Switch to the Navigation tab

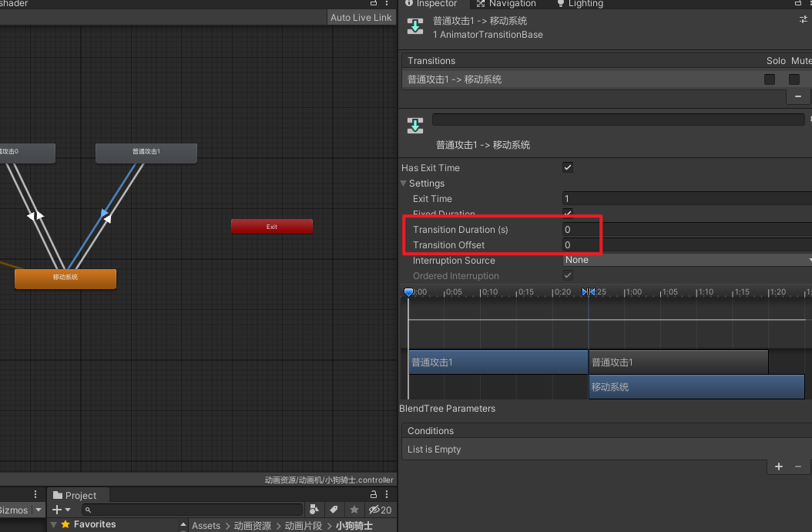[x=506, y=4]
